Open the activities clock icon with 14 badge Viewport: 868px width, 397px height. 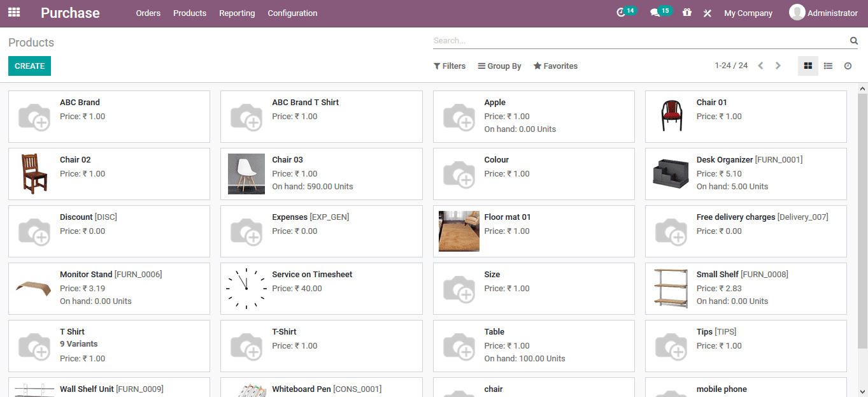coord(623,11)
